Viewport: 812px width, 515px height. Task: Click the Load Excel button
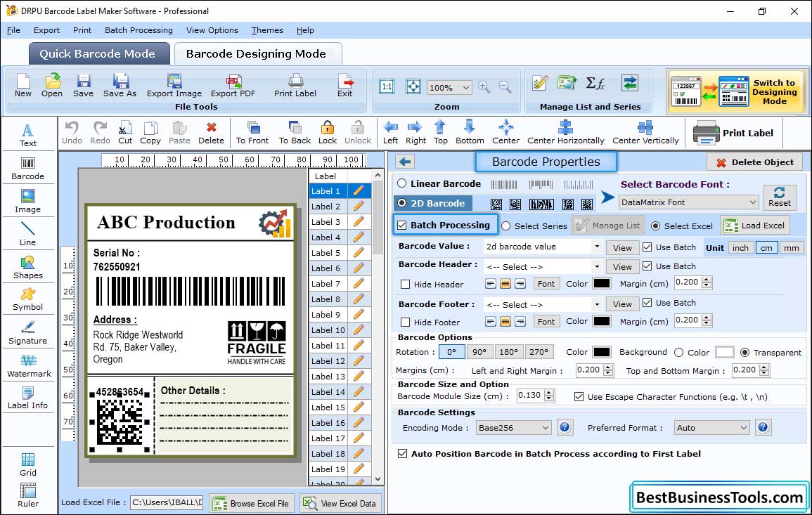pyautogui.click(x=755, y=226)
